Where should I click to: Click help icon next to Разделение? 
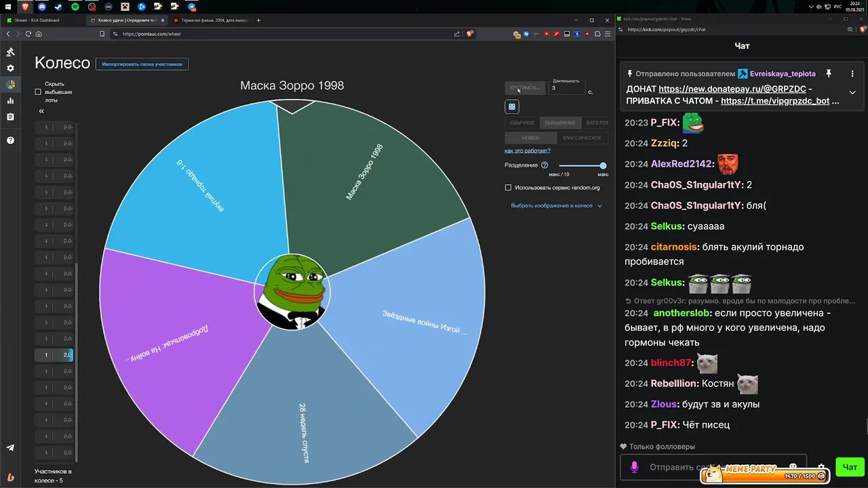pyautogui.click(x=545, y=165)
